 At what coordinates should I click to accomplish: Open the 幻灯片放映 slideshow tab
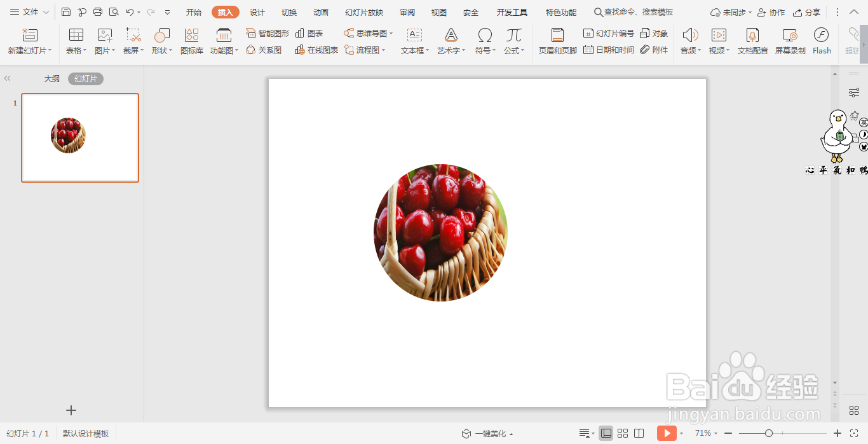pos(364,12)
